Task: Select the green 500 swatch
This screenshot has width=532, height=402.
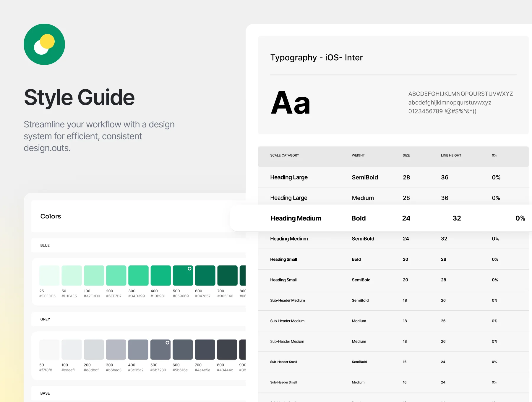Action: pyautogui.click(x=183, y=275)
